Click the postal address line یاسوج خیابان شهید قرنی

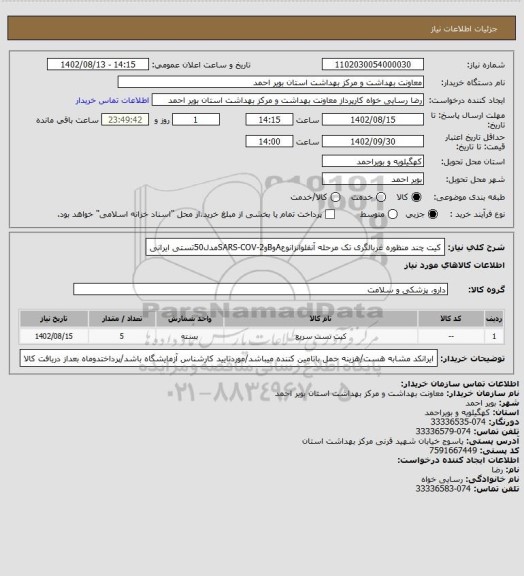383,441
